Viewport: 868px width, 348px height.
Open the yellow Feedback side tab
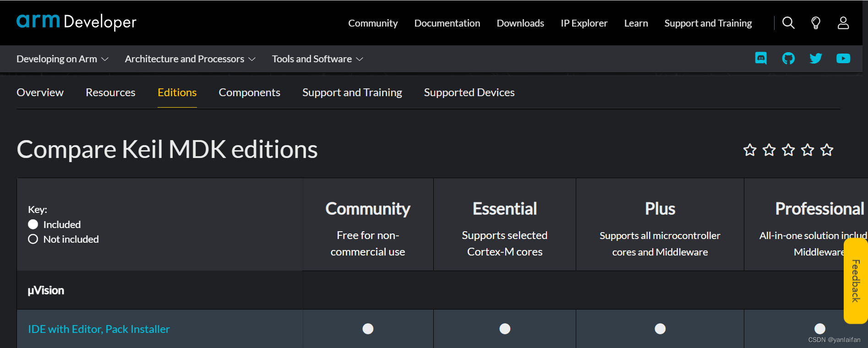tap(855, 281)
